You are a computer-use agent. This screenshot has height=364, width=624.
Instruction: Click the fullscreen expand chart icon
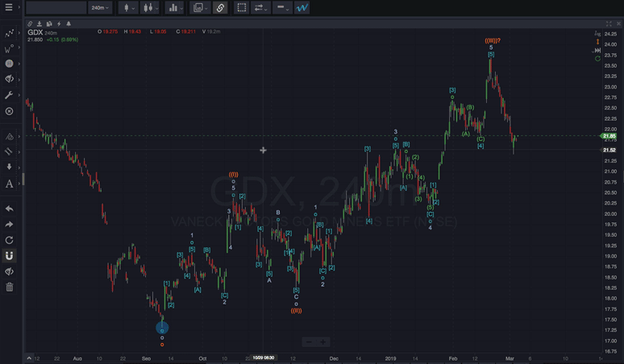(x=609, y=24)
